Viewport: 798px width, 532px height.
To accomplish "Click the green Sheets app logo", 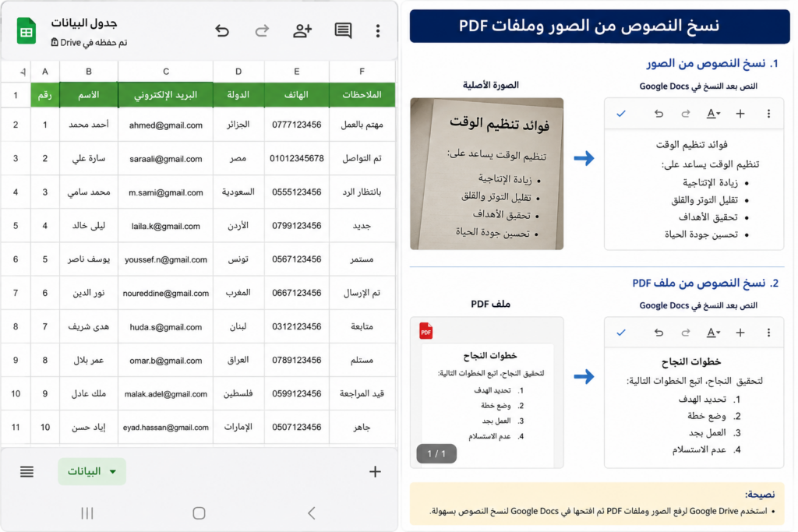I will 26,31.
